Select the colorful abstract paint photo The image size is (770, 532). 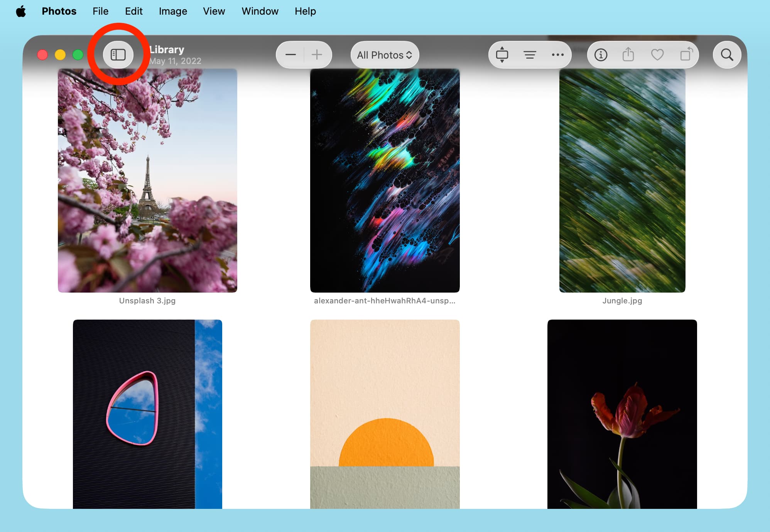coord(385,180)
